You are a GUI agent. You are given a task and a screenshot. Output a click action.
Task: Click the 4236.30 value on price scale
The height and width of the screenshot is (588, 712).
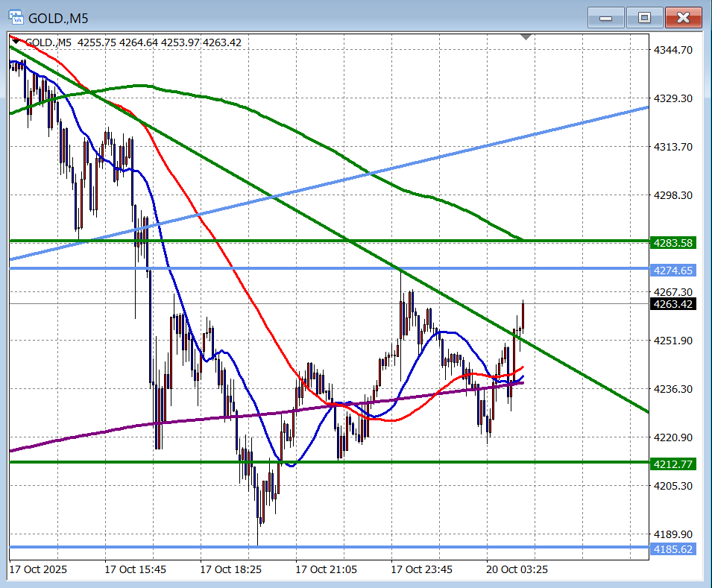tap(673, 389)
